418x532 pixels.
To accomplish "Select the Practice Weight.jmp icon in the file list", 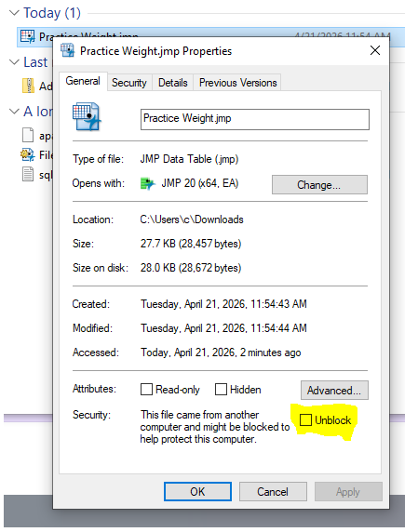I will click(x=28, y=36).
